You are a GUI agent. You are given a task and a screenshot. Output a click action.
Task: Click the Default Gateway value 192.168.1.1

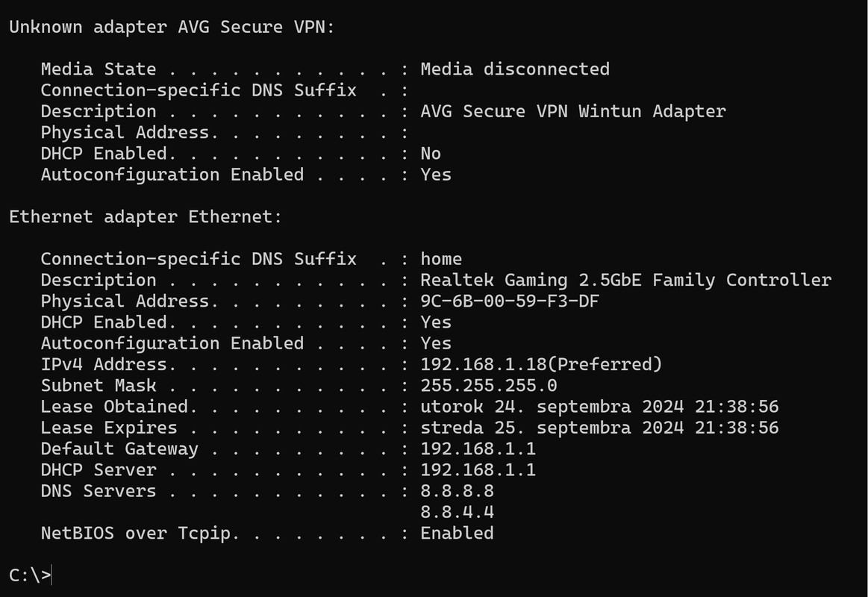pyautogui.click(x=478, y=448)
